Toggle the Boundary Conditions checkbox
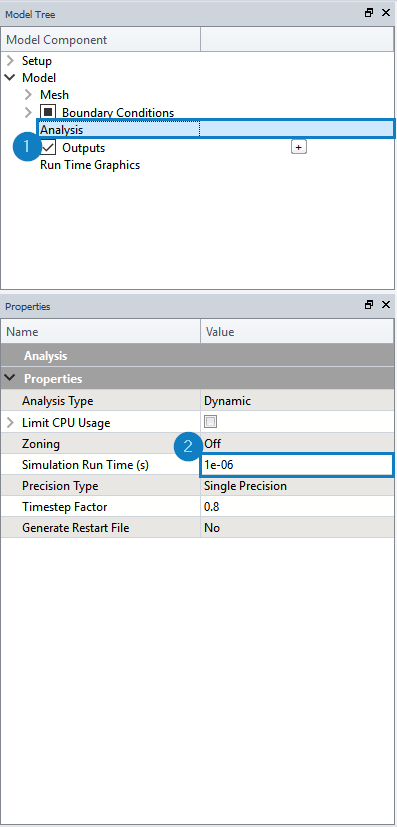397x827 pixels. (x=49, y=112)
